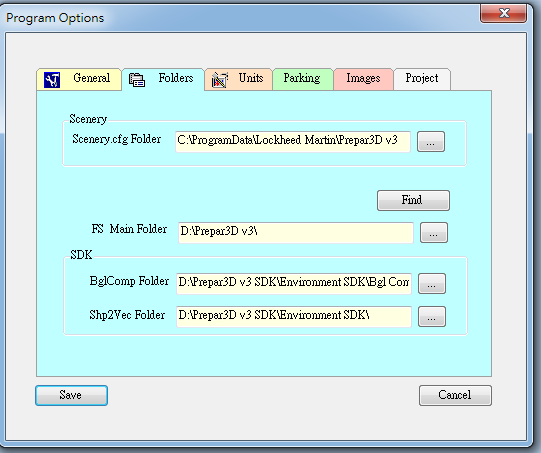541x453 pixels.
Task: Click the General tab wrench icon
Action: pyautogui.click(x=52, y=80)
